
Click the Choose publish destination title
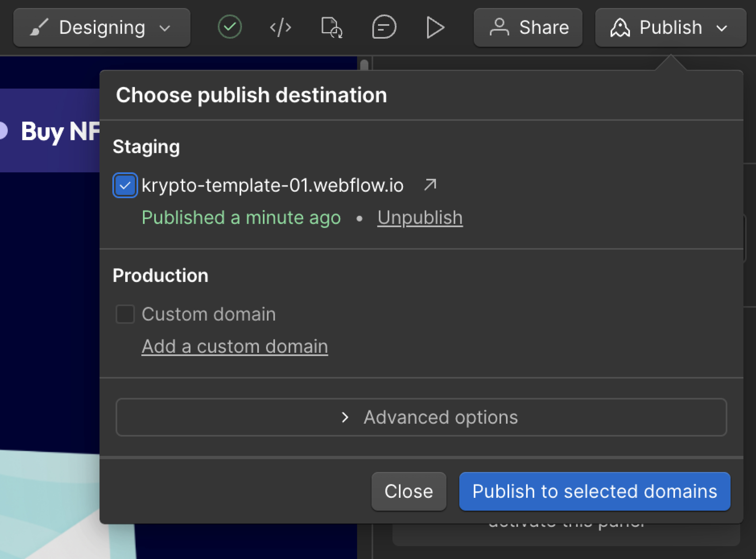[251, 95]
